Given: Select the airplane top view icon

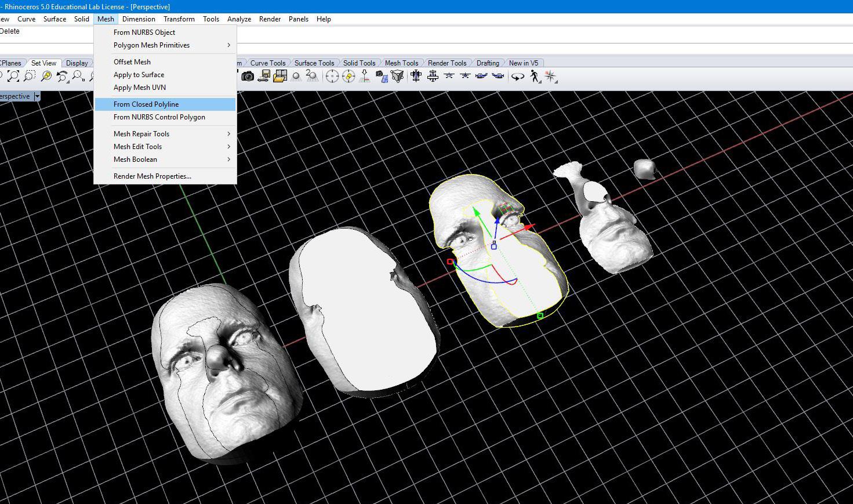Looking at the screenshot, I should (x=416, y=76).
